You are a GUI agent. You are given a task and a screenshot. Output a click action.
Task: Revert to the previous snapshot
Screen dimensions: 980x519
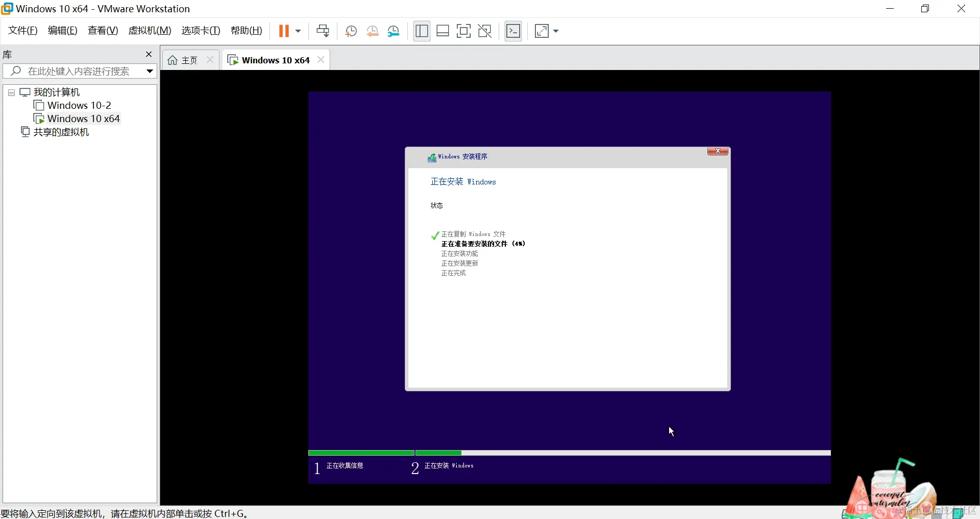[x=373, y=31]
